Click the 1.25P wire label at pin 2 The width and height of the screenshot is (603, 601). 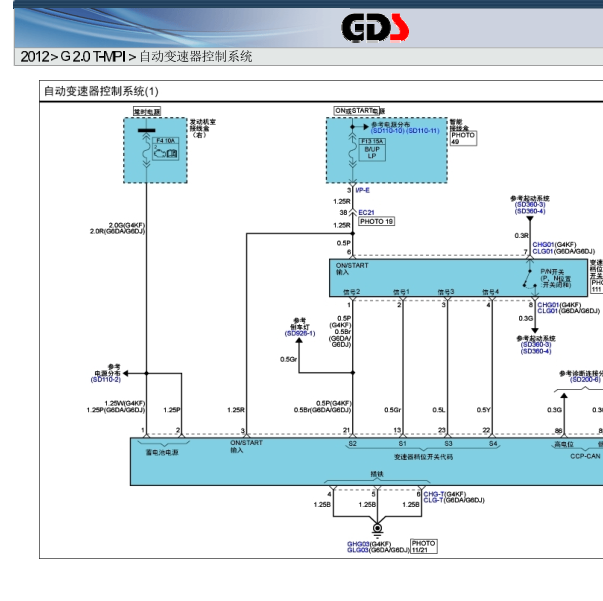[172, 410]
